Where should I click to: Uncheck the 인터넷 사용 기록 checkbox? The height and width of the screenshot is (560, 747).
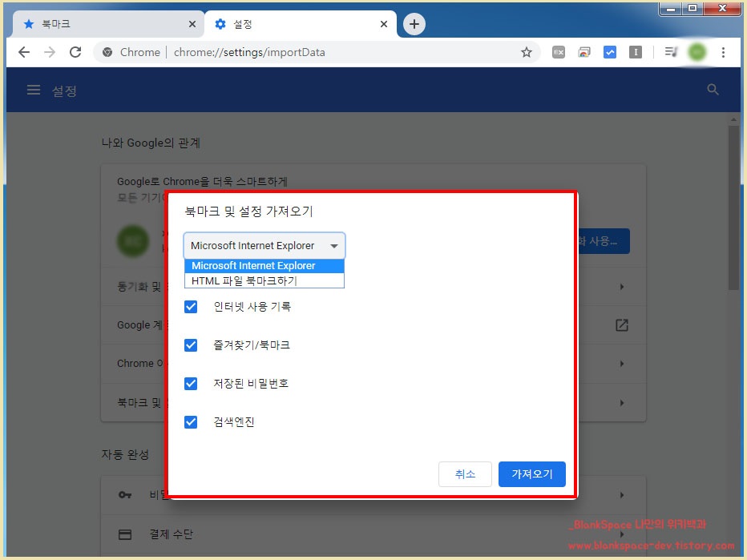(x=191, y=307)
